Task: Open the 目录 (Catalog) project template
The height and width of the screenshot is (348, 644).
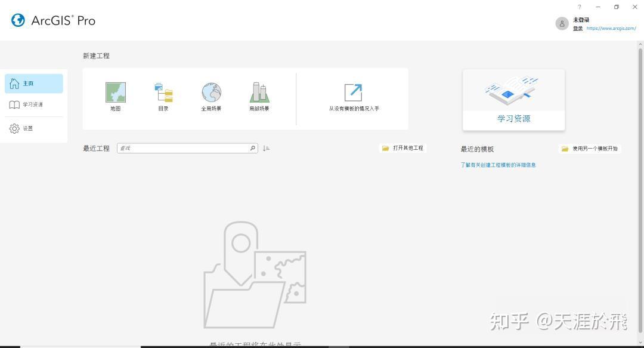Action: tap(163, 94)
